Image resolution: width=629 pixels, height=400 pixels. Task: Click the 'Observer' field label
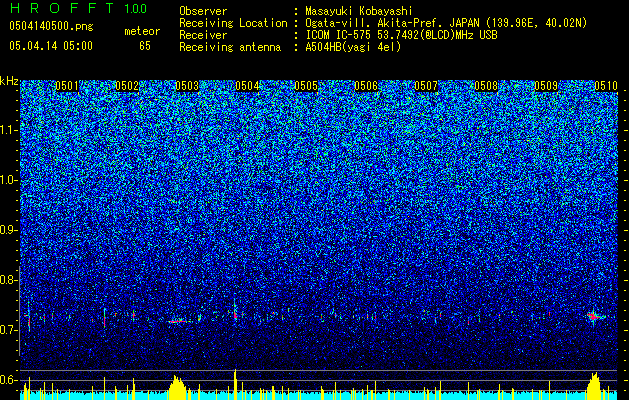tap(203, 11)
